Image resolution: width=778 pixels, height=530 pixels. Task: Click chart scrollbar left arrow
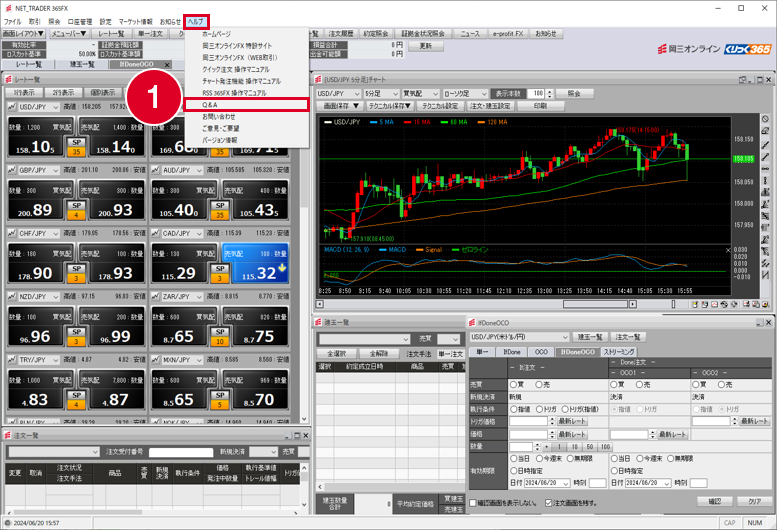click(x=320, y=304)
